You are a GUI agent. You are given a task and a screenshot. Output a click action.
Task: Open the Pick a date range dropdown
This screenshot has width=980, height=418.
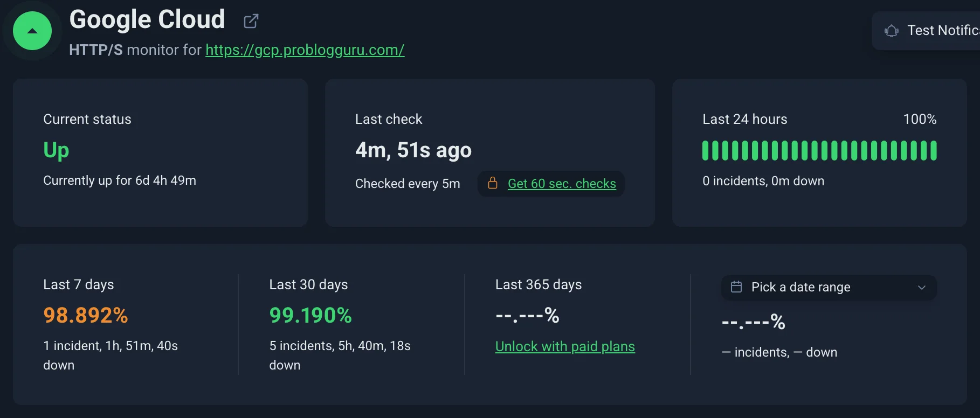pos(828,287)
